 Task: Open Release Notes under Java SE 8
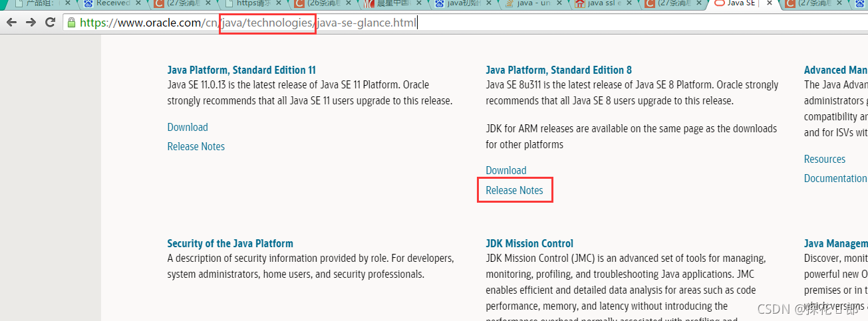tap(514, 190)
